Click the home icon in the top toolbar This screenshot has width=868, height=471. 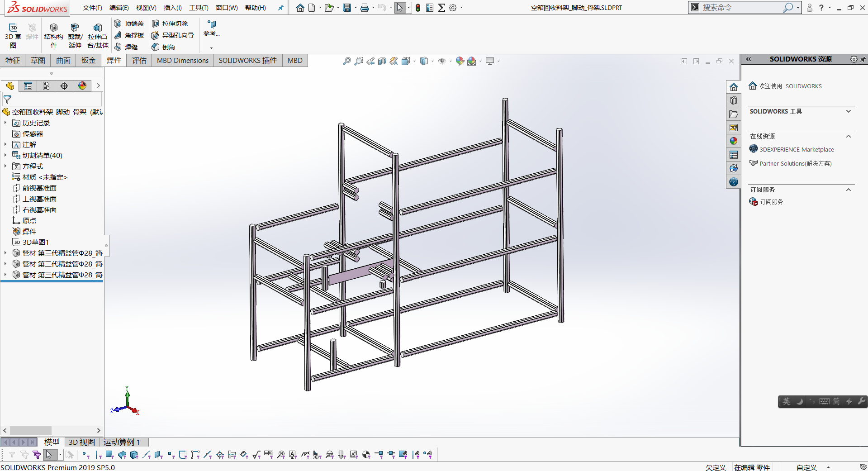coord(300,8)
